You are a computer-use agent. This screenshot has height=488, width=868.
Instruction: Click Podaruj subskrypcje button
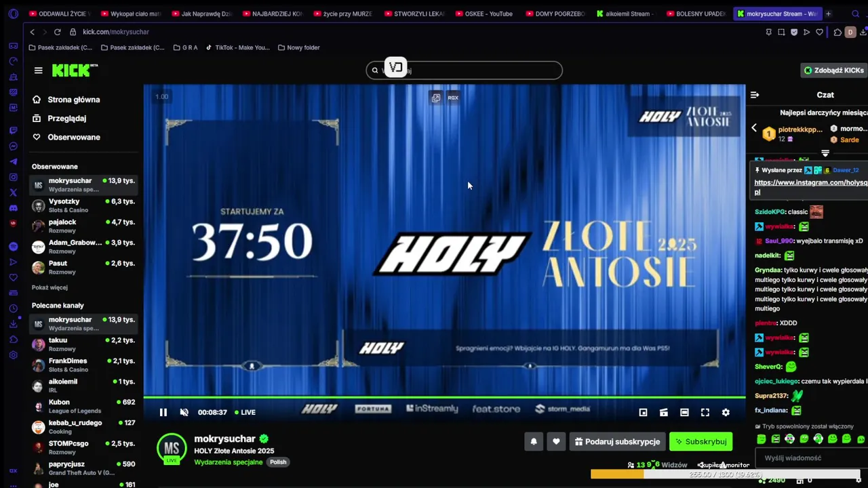[616, 442]
